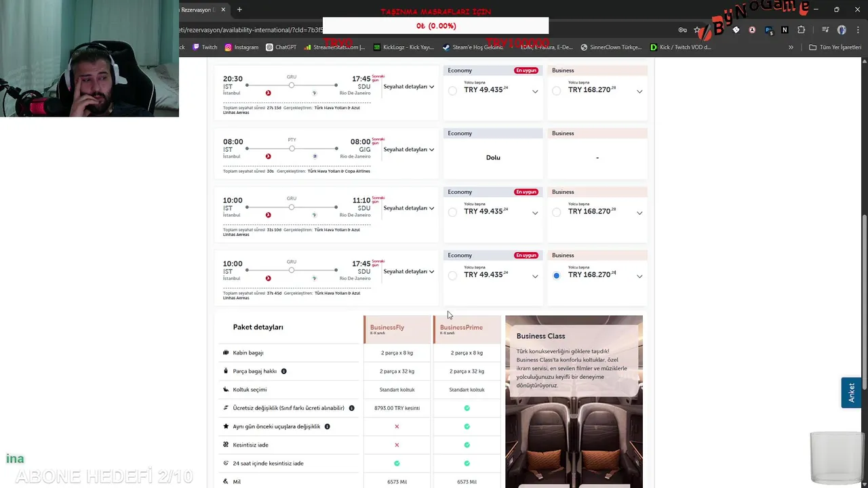Click BusinessFly 6573 Mil cell

[397, 482]
